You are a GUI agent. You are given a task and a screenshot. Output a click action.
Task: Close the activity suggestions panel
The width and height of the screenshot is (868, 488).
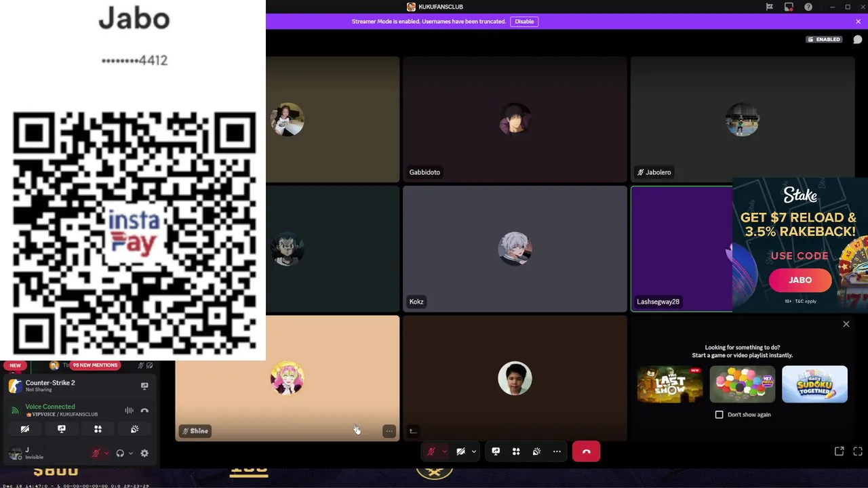point(846,324)
